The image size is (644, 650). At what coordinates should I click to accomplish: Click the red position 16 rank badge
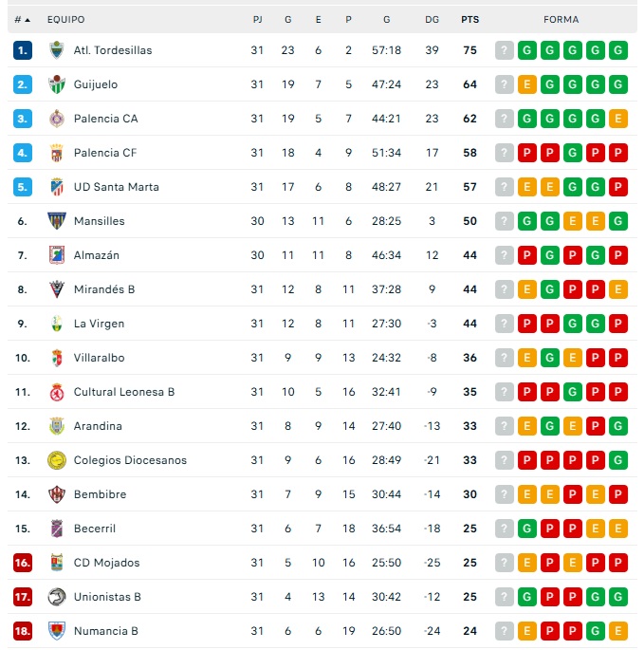pos(23,563)
